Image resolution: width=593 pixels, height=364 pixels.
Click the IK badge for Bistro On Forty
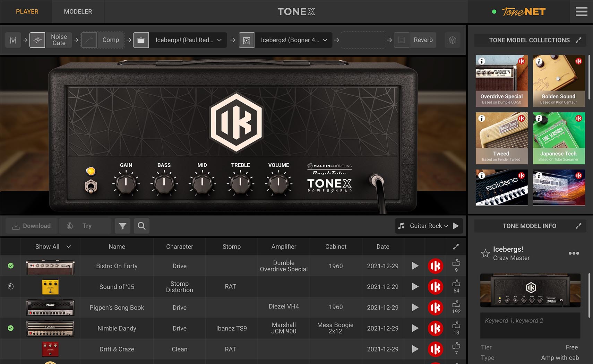point(436,266)
